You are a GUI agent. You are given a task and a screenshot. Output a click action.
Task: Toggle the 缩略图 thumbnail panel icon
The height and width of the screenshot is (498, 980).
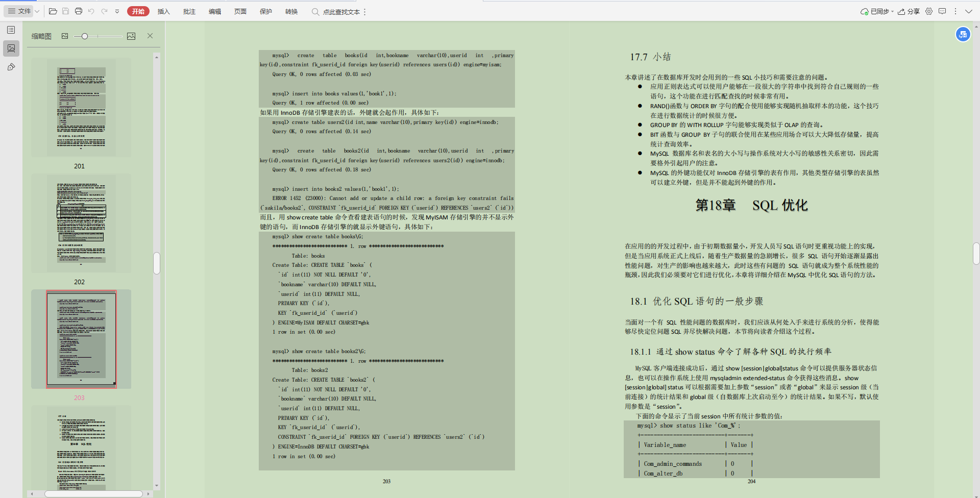click(x=11, y=48)
